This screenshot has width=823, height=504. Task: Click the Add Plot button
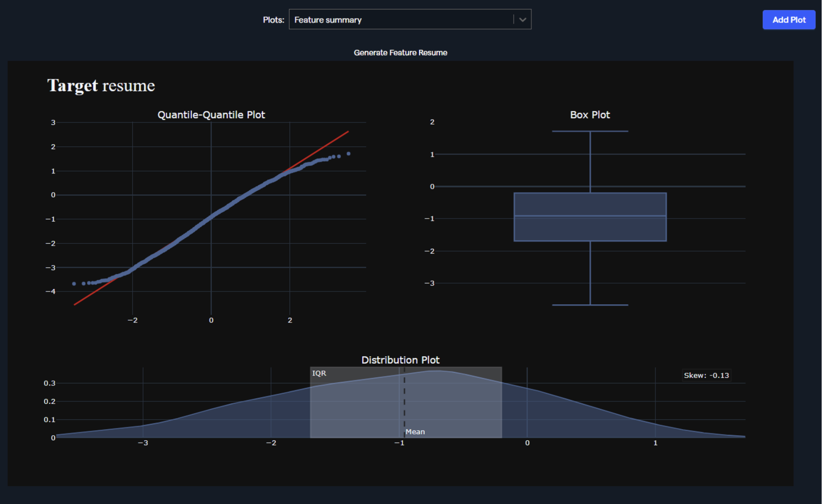pos(789,20)
